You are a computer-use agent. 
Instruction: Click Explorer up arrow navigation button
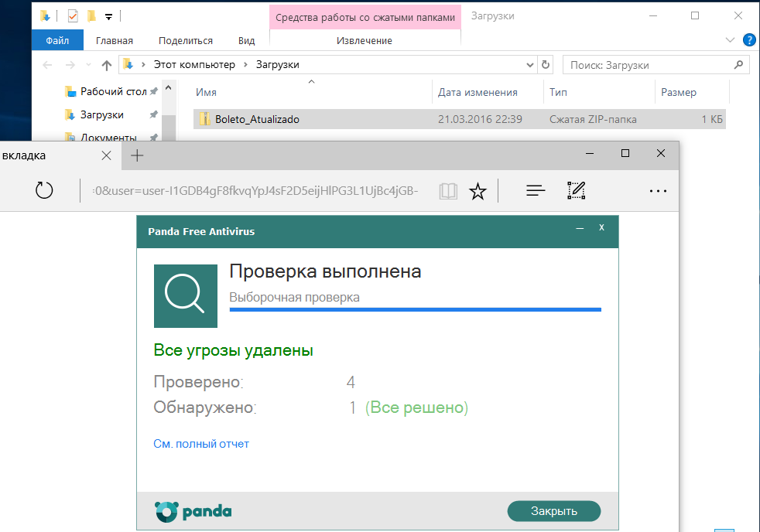107,65
